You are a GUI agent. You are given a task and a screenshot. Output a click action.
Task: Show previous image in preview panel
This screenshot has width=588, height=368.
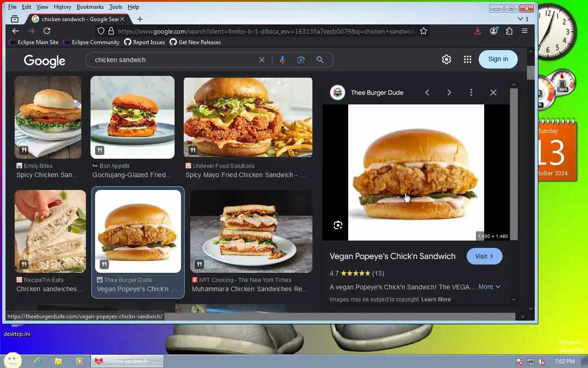pyautogui.click(x=427, y=92)
